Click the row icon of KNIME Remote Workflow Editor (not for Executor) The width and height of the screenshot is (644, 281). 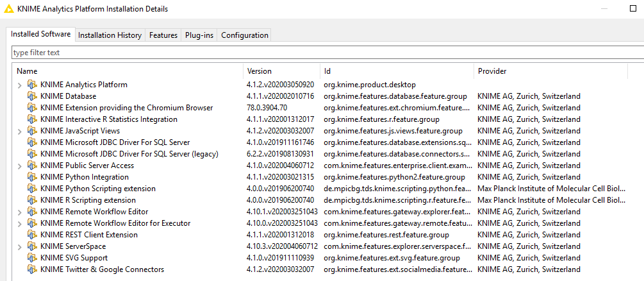click(32, 212)
